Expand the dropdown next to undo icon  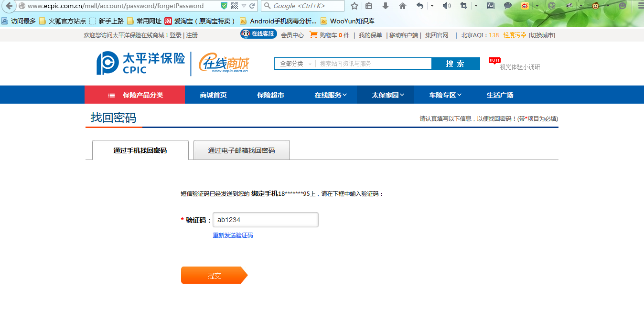click(x=432, y=6)
